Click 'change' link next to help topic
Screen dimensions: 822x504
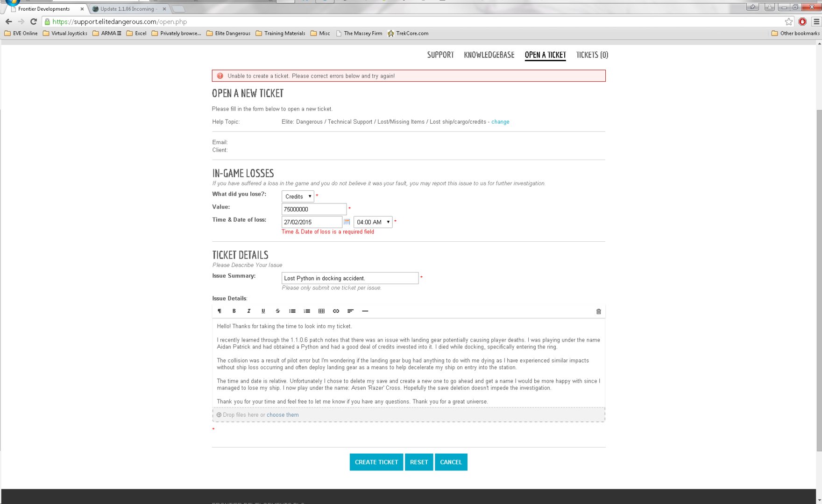pos(500,122)
